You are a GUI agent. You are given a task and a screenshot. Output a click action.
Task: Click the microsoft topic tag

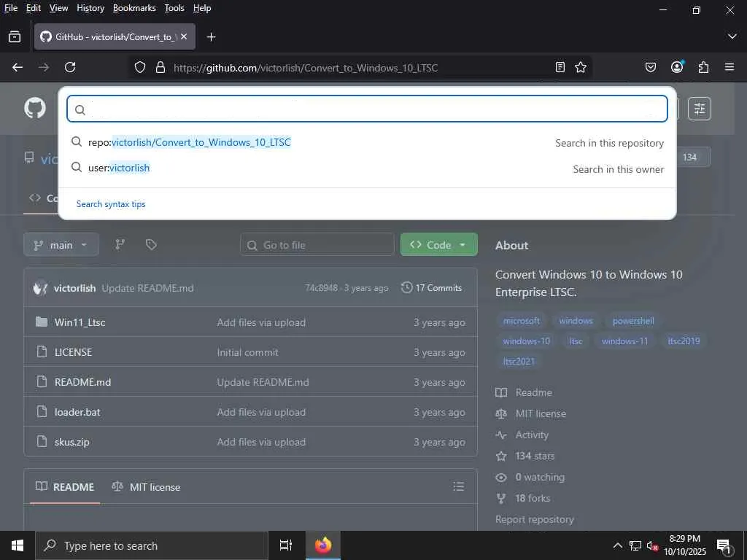(x=521, y=321)
